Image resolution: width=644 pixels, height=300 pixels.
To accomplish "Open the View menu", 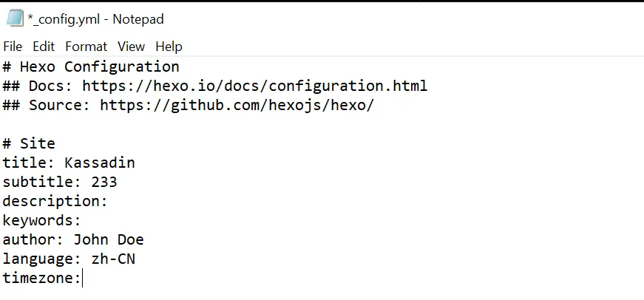I will click(131, 47).
